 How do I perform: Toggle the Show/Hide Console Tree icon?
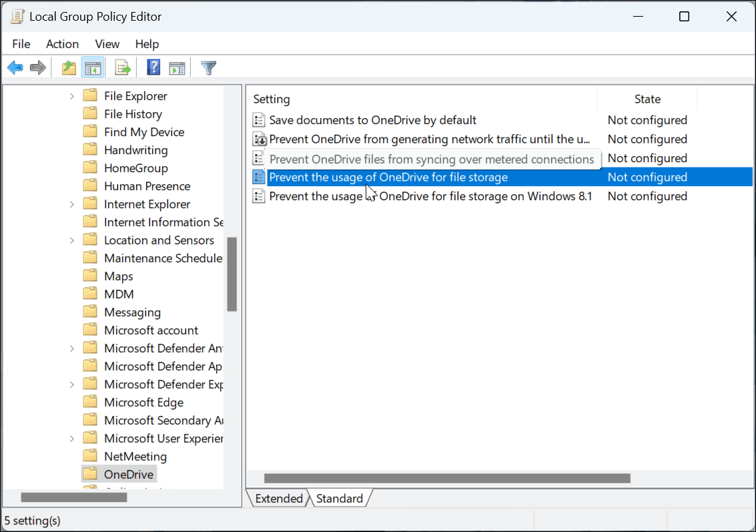tap(92, 67)
